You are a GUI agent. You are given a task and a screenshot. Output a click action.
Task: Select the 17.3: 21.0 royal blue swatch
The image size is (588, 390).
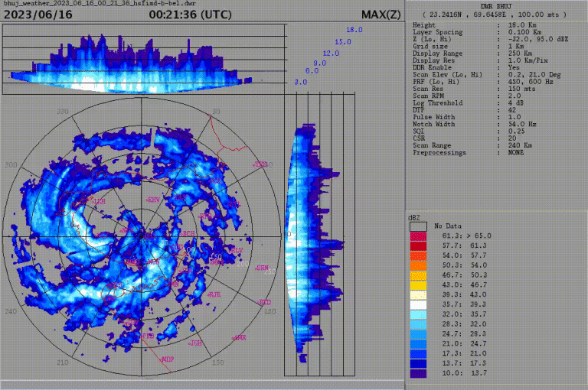(x=418, y=353)
